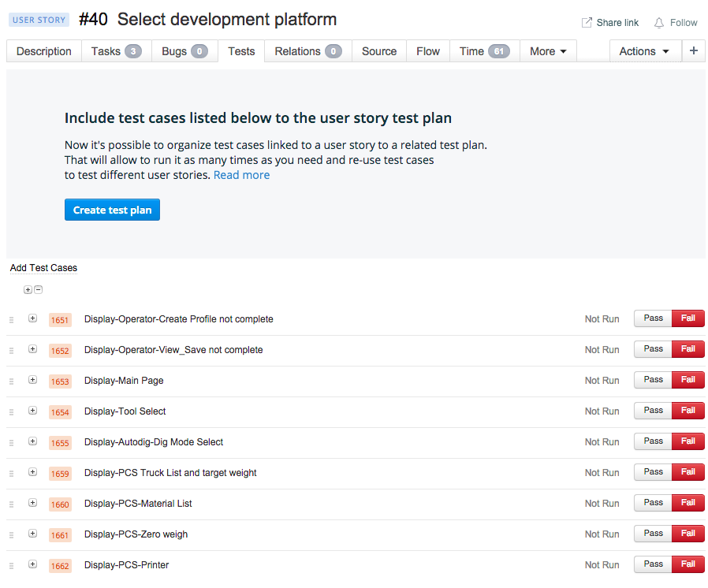
Task: Collapse all test cases with minus icon
Action: coord(39,290)
